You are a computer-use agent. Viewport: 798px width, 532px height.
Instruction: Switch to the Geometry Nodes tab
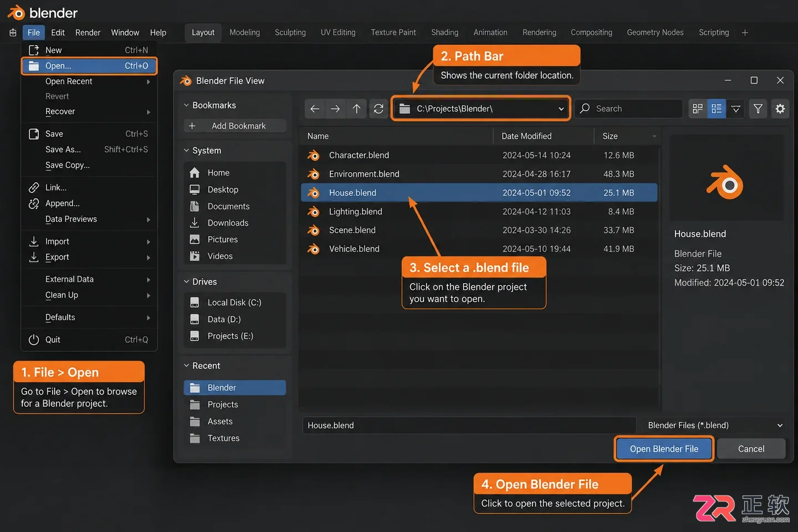pos(655,33)
